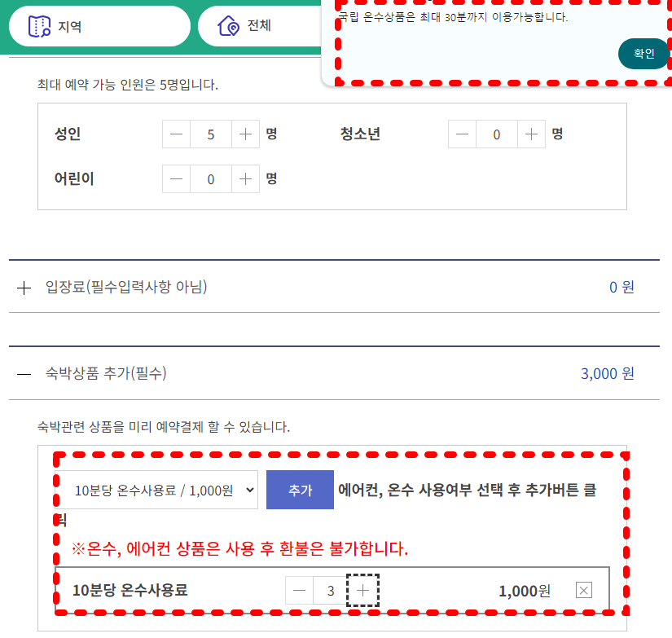The image size is (672, 638).
Task: Click the popup message about 온수상품 30분
Action: tap(453, 17)
